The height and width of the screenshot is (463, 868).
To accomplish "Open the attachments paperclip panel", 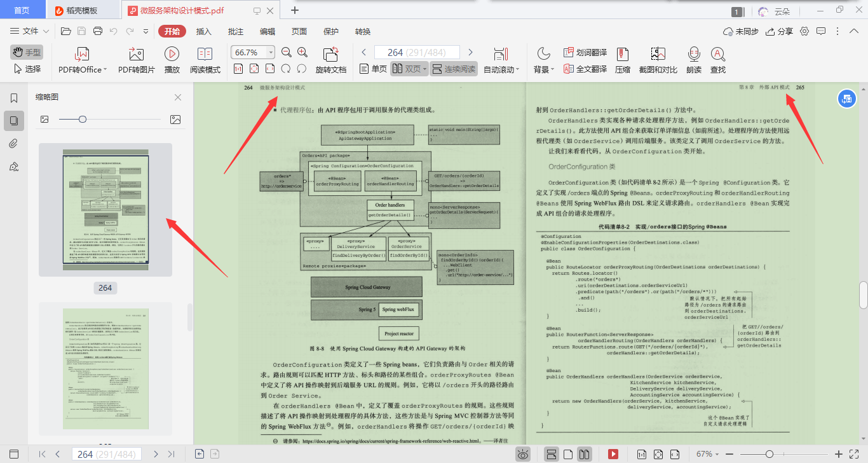I will click(x=14, y=143).
